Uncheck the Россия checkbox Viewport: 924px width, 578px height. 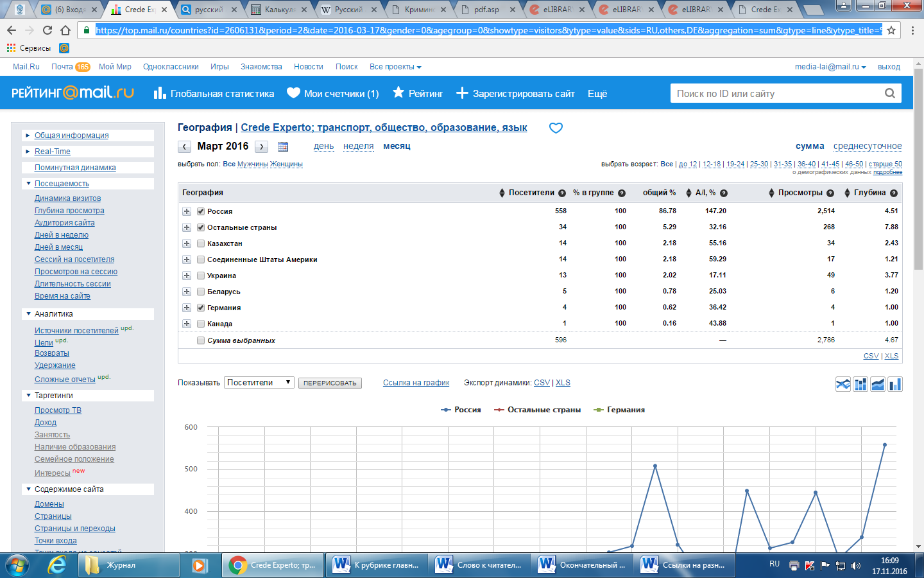coord(201,211)
